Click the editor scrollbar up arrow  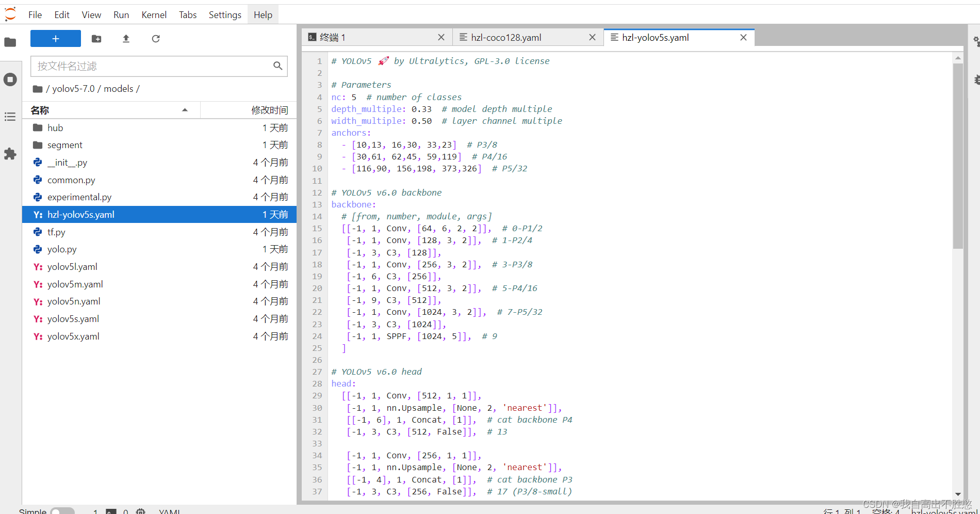pyautogui.click(x=958, y=58)
